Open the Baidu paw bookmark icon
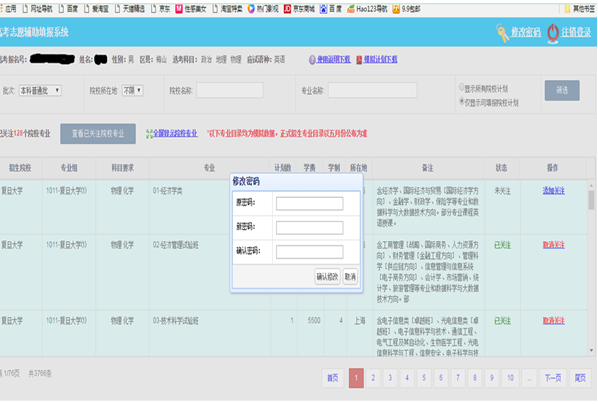Viewport: 598px width, 404px height. coord(323,9)
